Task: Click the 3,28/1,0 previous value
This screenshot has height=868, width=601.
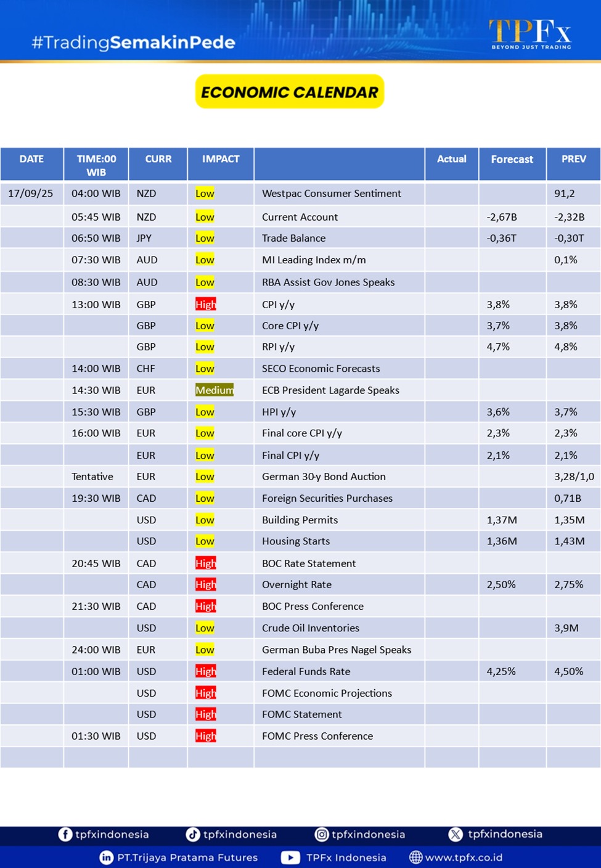Action: pyautogui.click(x=574, y=477)
